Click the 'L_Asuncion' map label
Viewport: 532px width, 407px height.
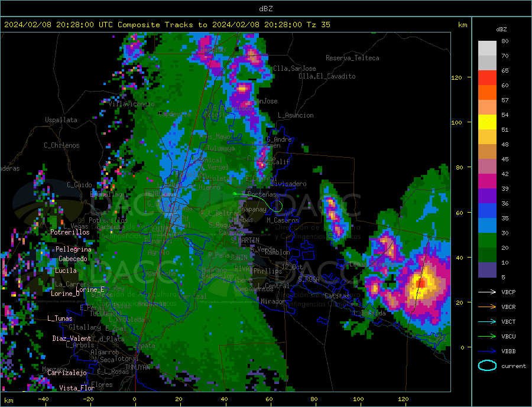click(296, 115)
